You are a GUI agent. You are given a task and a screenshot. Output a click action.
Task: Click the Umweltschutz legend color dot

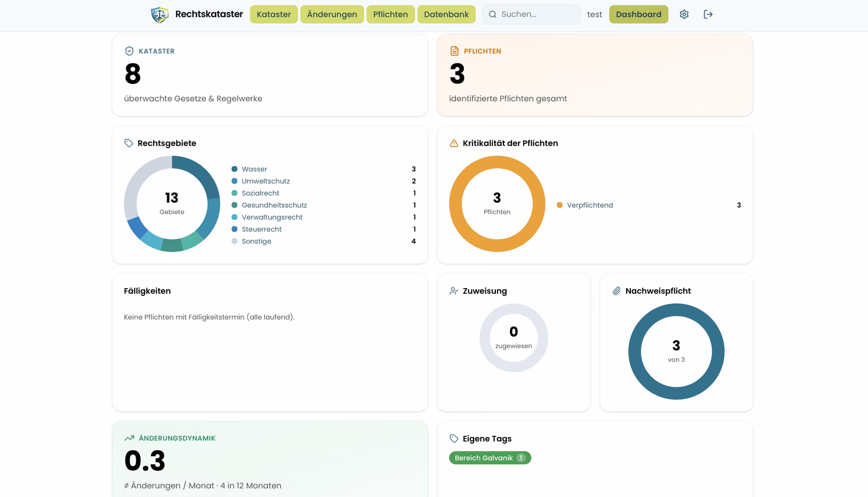(234, 181)
